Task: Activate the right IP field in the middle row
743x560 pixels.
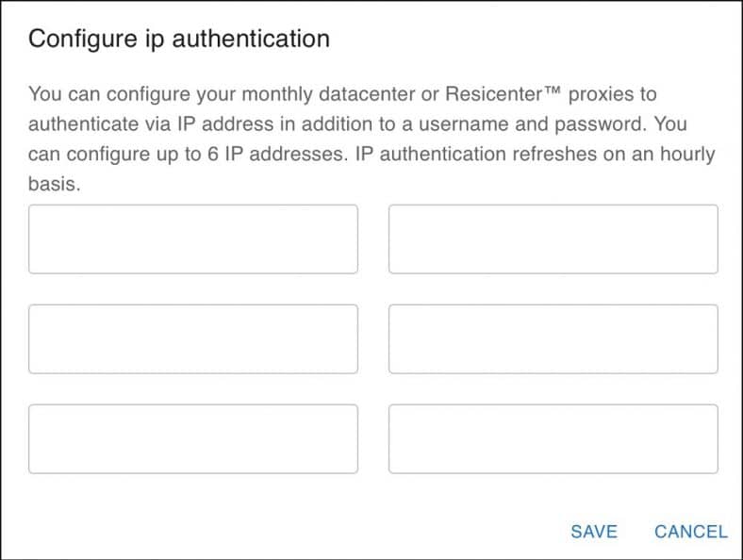Action: pos(553,339)
